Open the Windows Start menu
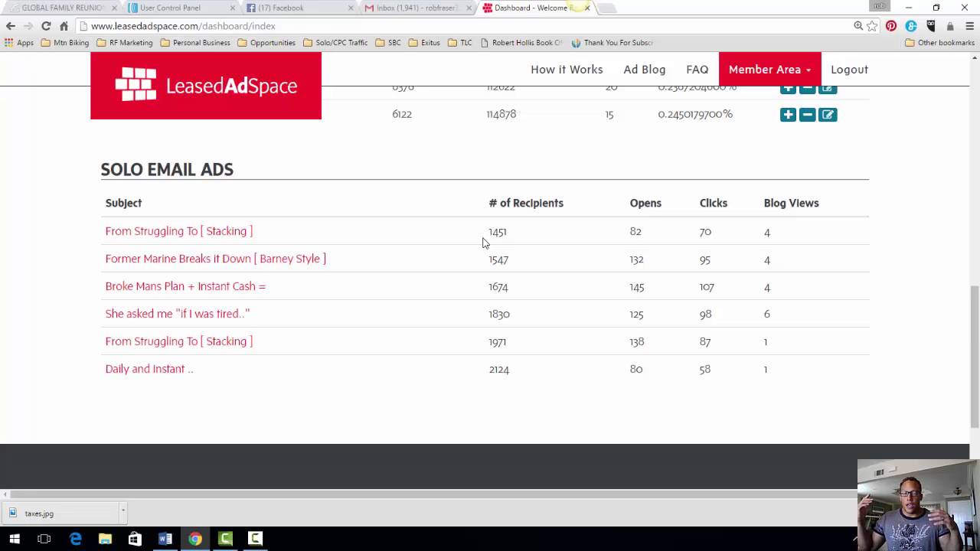980x551 pixels. [x=15, y=539]
